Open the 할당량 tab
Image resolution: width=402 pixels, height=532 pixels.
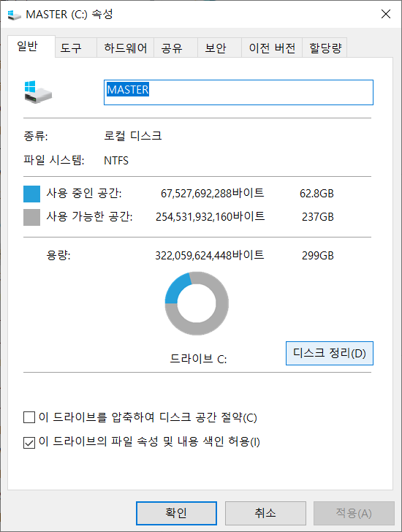325,47
